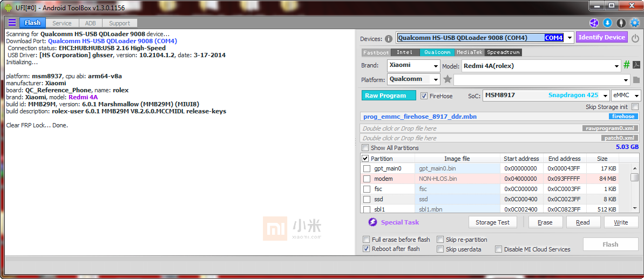Click the Identify Device button
The height and width of the screenshot is (279, 644).
tap(602, 37)
